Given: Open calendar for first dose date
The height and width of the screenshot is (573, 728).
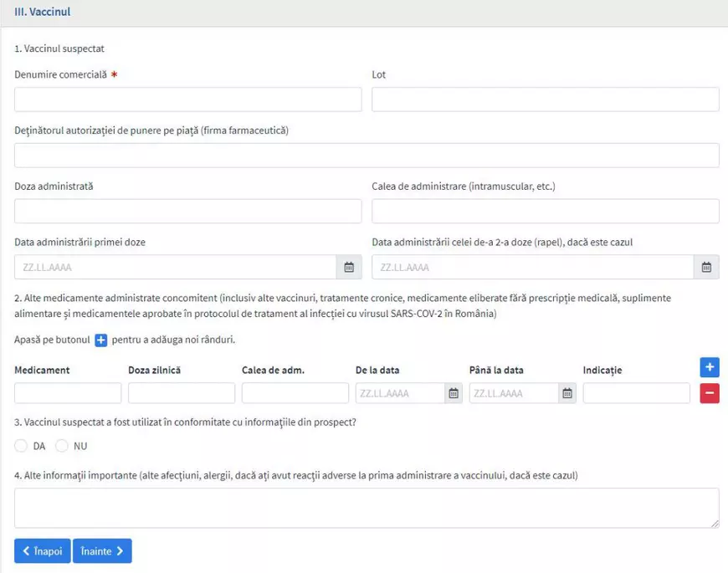Looking at the screenshot, I should point(349,267).
